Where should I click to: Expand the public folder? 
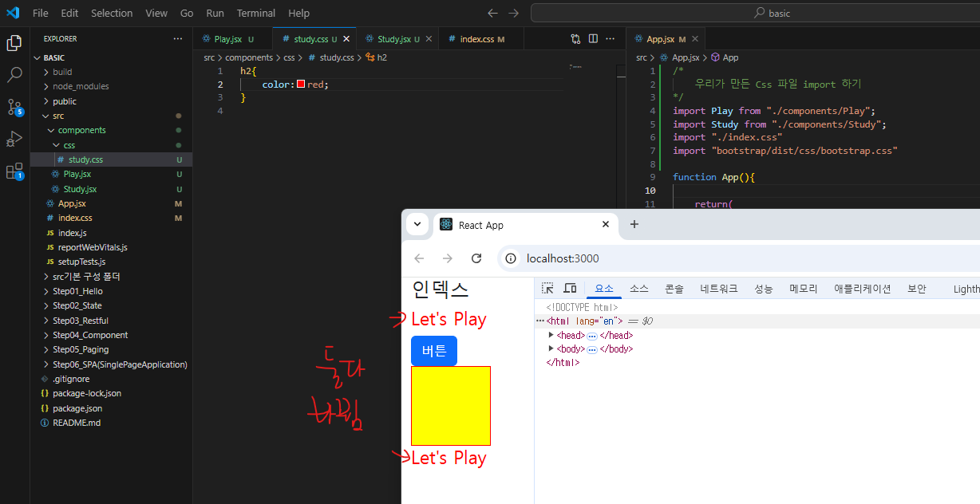[x=111, y=101]
